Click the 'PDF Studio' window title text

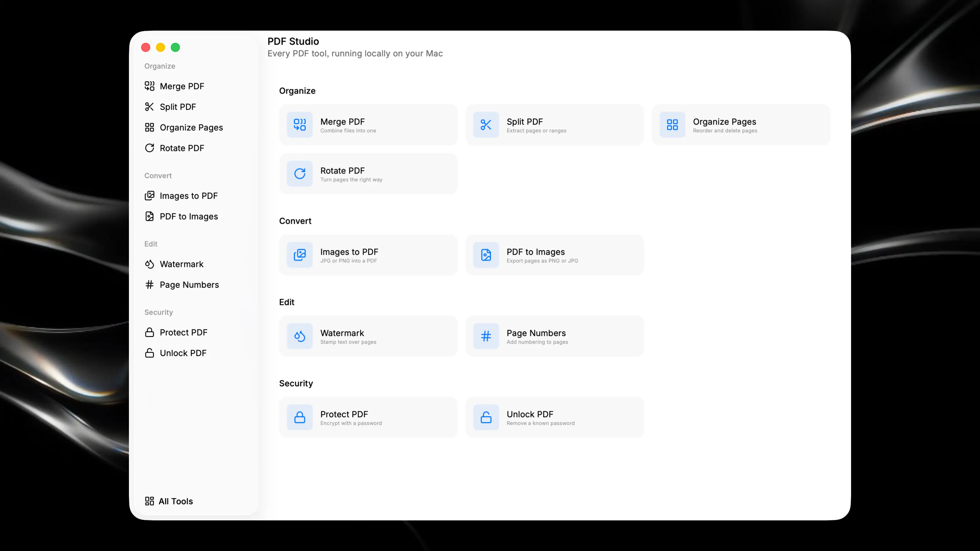click(x=293, y=41)
